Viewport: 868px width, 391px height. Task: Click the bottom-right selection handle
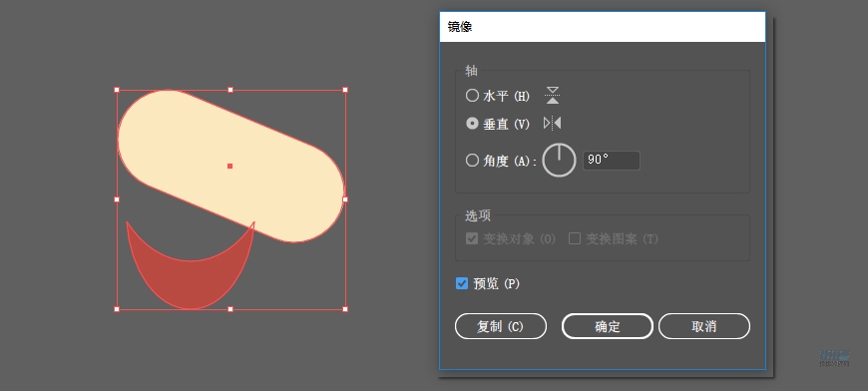(345, 309)
